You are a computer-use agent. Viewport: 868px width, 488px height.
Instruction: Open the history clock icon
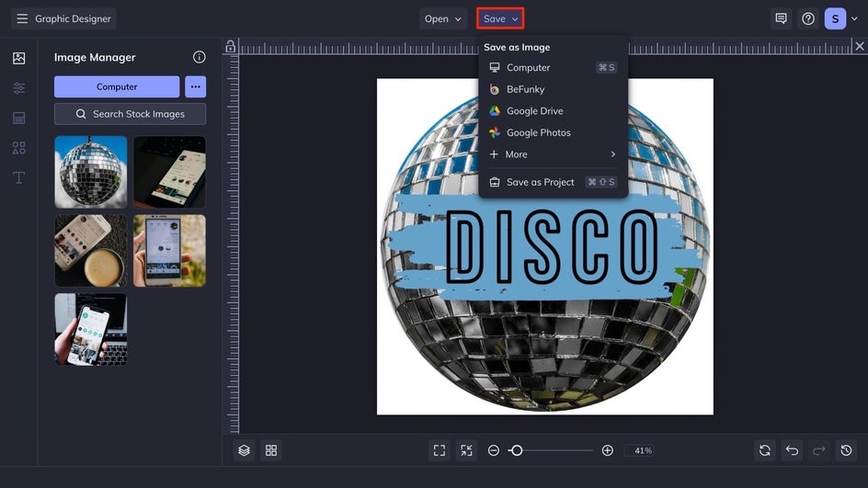click(847, 450)
